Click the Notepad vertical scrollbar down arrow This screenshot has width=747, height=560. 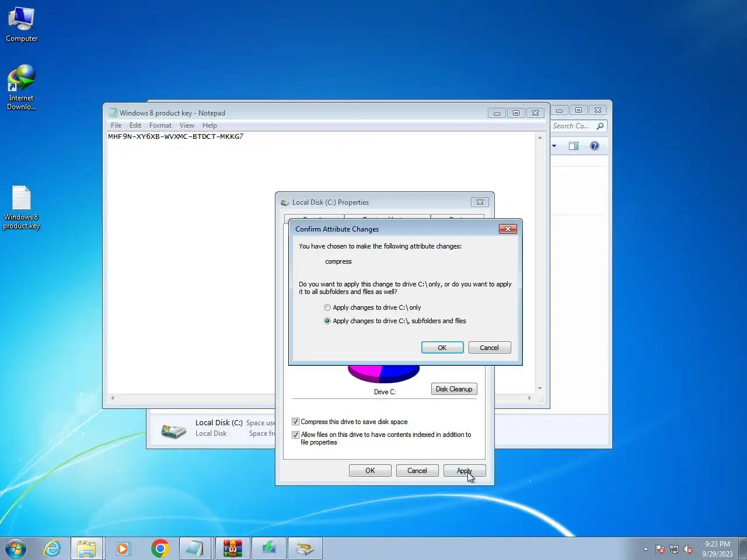coord(540,388)
